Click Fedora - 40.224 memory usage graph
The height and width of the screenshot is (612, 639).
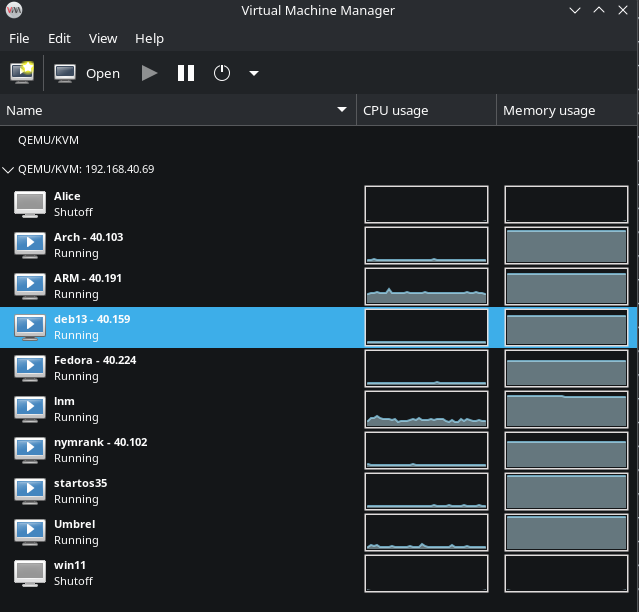(x=566, y=368)
